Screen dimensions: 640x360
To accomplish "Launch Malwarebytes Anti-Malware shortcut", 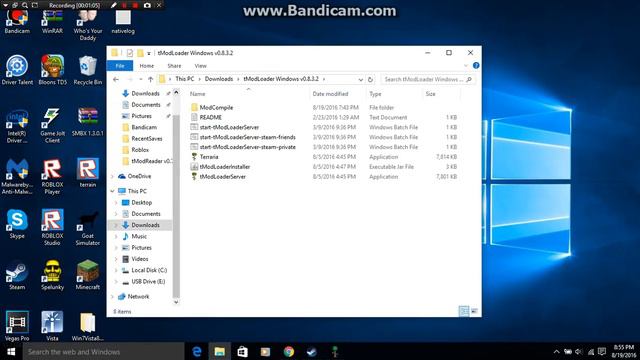I will pyautogui.click(x=17, y=177).
